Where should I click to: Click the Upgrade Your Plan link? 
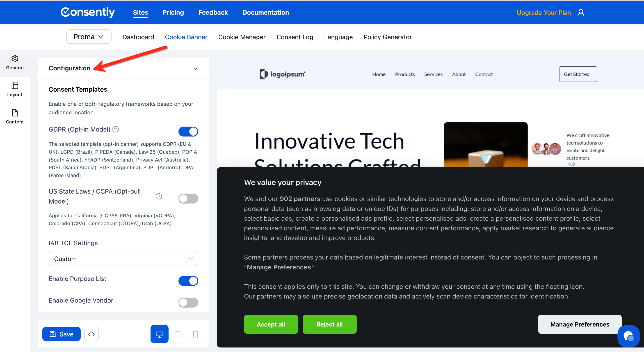[544, 12]
